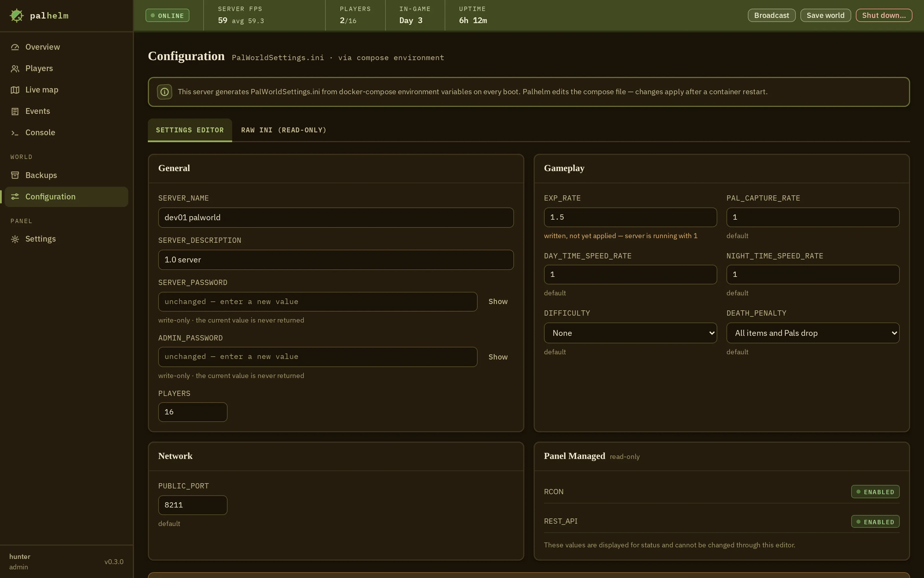Click the Live map icon
924x578 pixels.
point(15,90)
